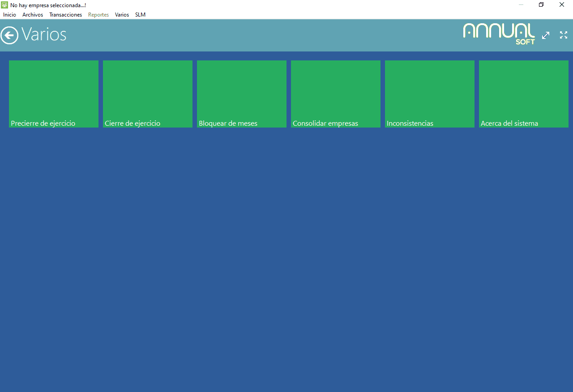Close the application window

click(x=562, y=5)
